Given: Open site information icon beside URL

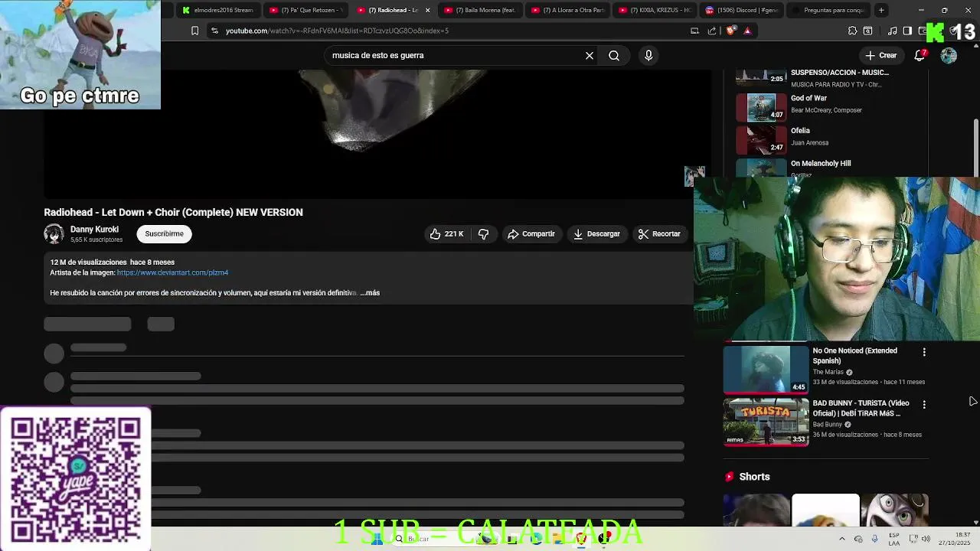Looking at the screenshot, I should (215, 31).
